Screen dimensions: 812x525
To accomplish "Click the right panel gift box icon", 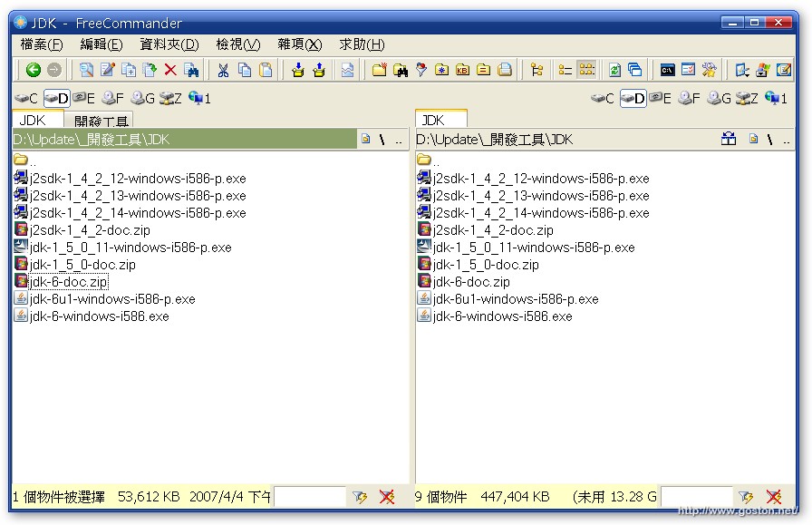I will point(729,139).
